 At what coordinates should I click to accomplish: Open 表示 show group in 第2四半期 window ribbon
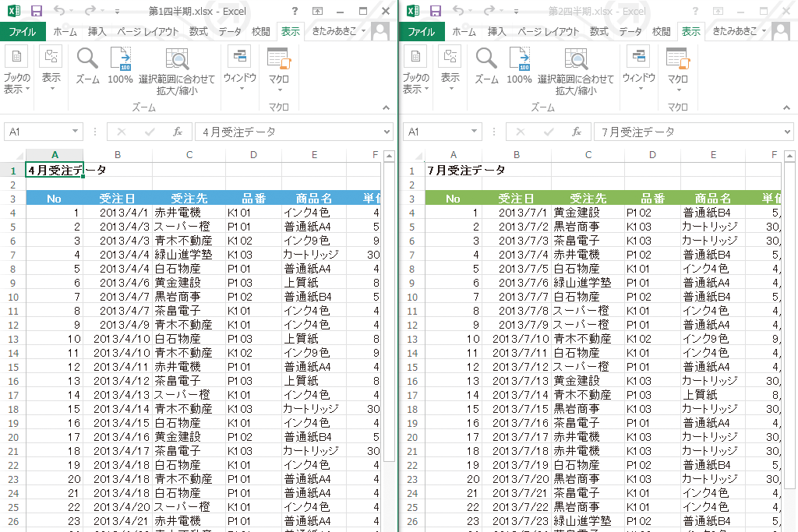[x=450, y=69]
